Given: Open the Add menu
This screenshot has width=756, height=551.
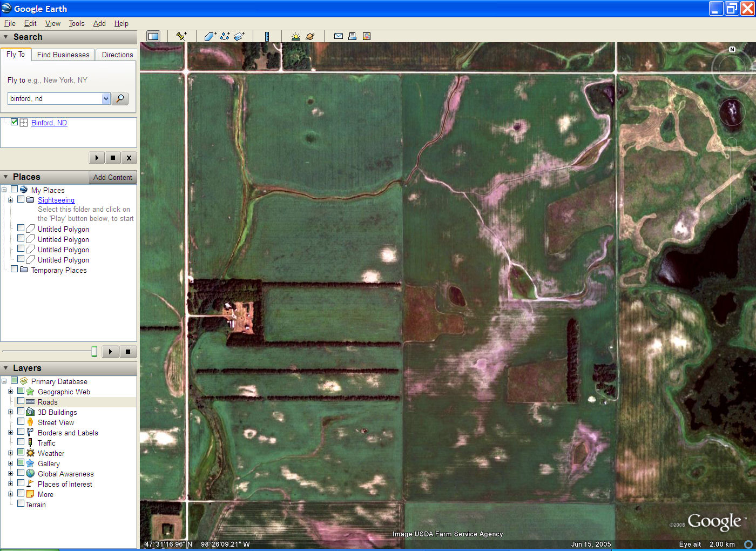Looking at the screenshot, I should tap(99, 23).
